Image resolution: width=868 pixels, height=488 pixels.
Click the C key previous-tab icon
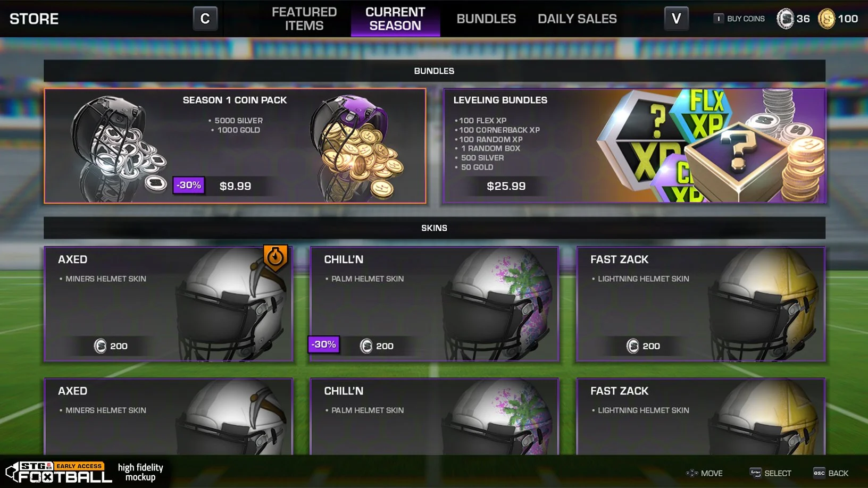205,19
